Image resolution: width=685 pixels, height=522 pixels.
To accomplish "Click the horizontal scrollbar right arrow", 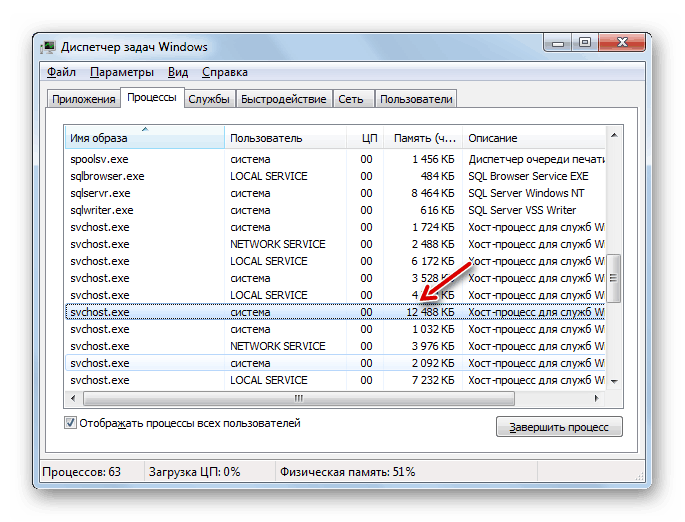I will click(x=596, y=398).
